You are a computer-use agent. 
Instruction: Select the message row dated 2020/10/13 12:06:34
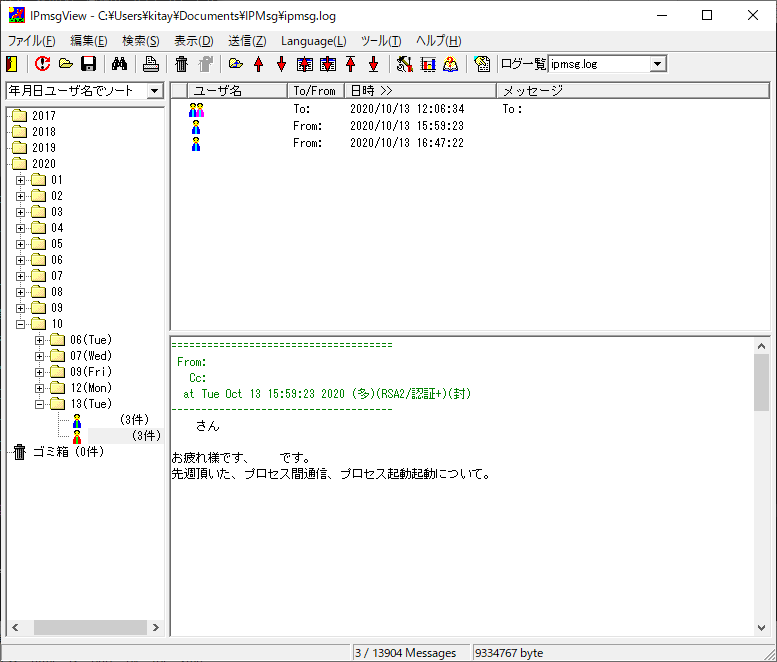click(x=470, y=109)
